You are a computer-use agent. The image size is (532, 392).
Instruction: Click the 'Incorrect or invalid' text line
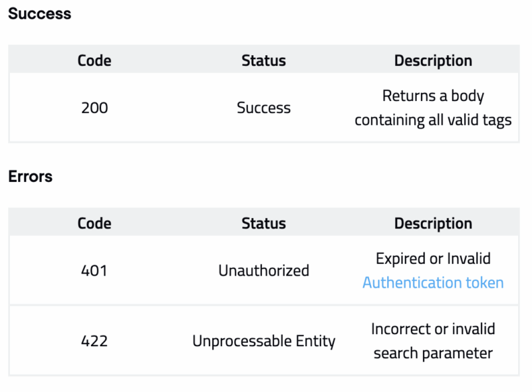[x=433, y=329]
